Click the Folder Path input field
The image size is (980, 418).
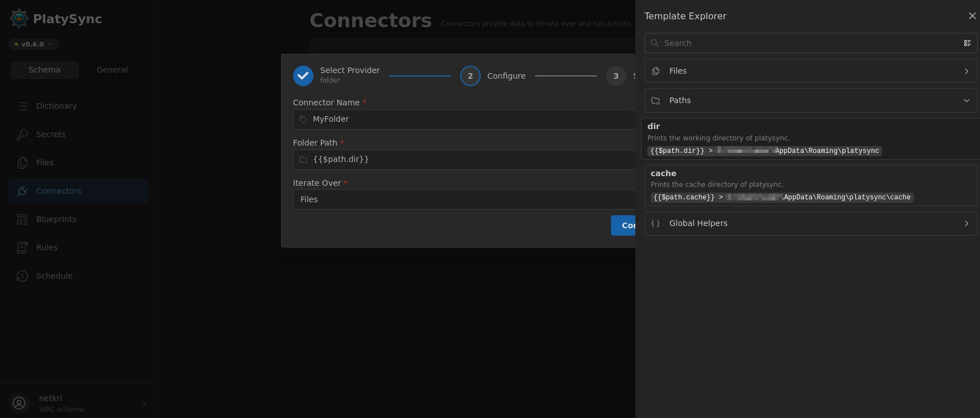coord(464,160)
